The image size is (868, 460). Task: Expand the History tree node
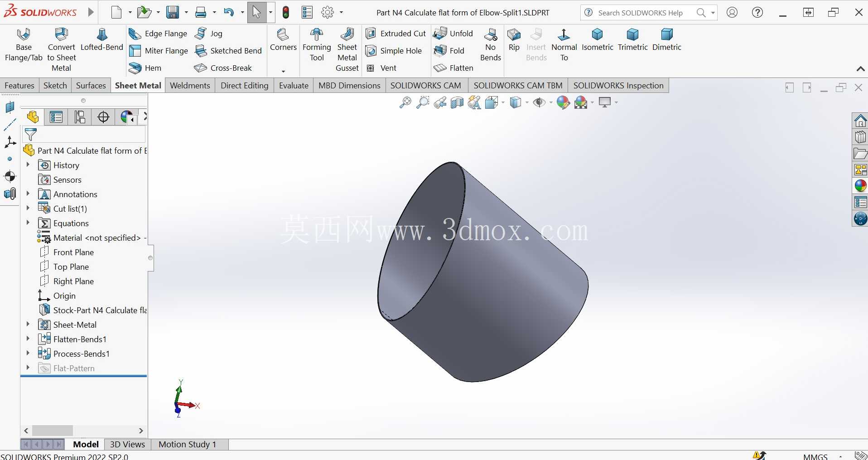pyautogui.click(x=28, y=165)
